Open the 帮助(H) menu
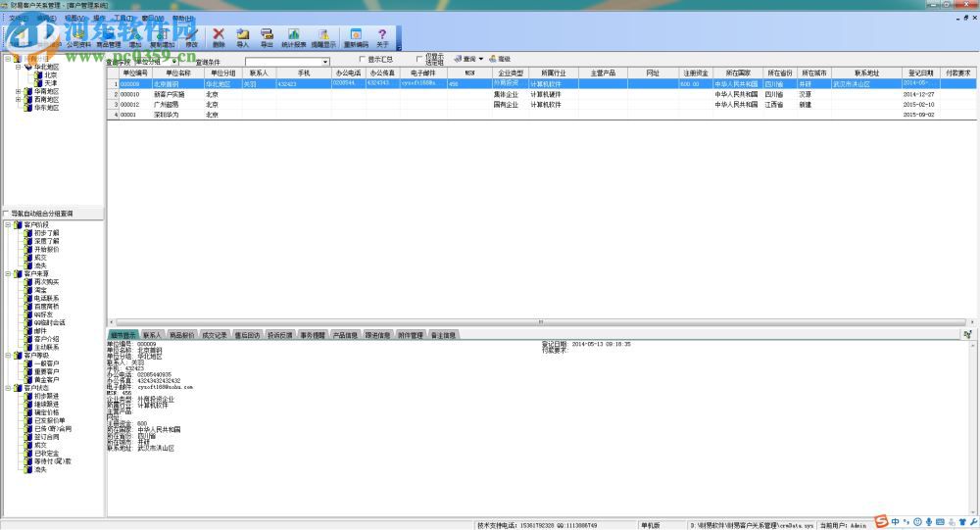 [183, 19]
